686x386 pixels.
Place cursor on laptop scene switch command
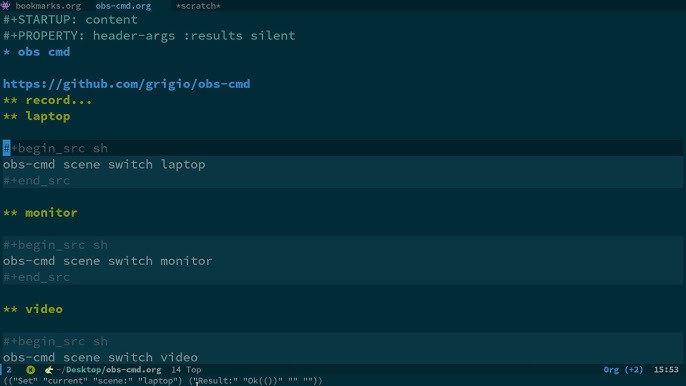104,165
